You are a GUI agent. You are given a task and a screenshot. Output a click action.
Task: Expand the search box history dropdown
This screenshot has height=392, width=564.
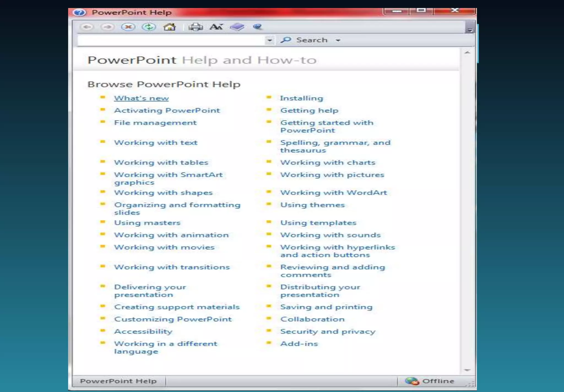tap(270, 40)
